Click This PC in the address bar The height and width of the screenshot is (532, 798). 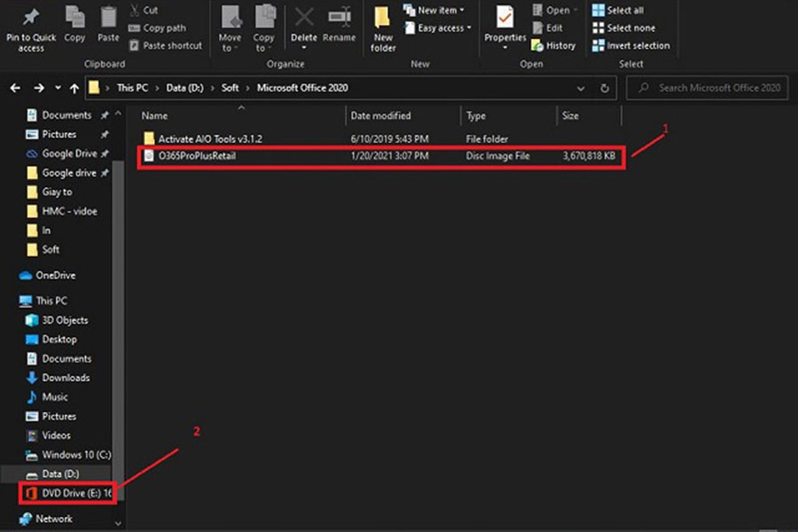pos(132,88)
